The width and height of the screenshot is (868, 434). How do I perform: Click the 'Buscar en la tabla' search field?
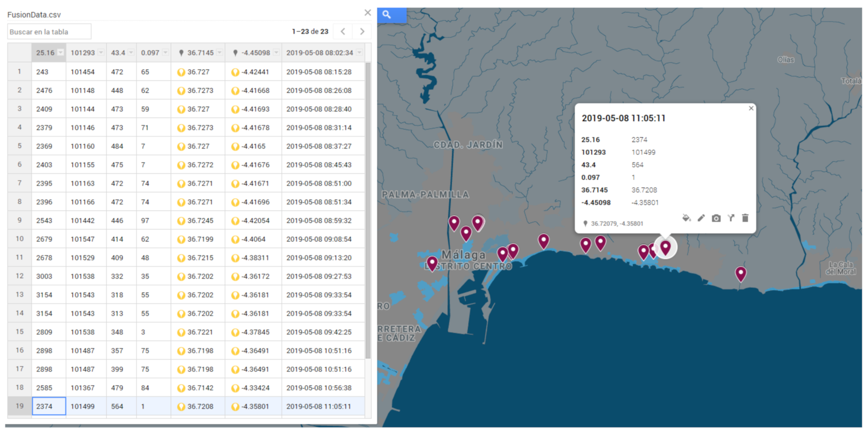(x=49, y=32)
